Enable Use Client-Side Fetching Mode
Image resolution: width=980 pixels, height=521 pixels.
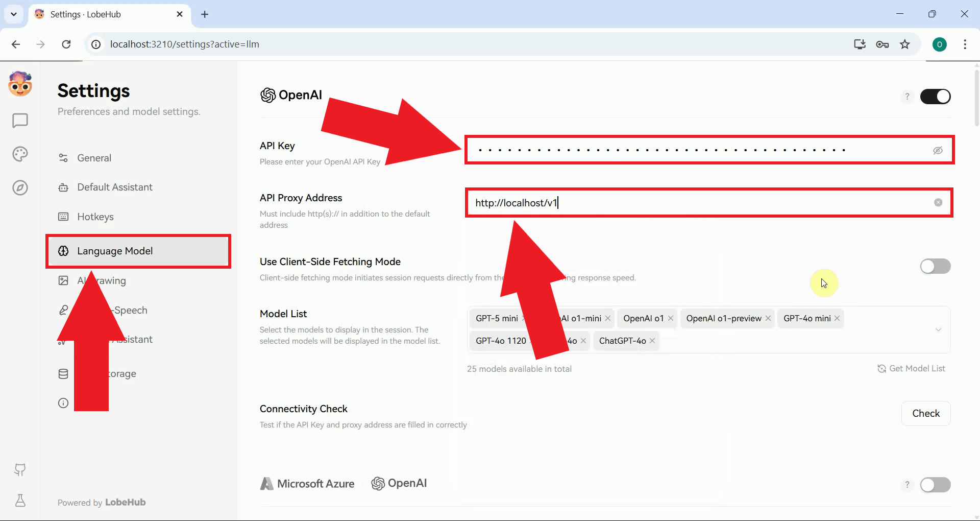point(936,266)
